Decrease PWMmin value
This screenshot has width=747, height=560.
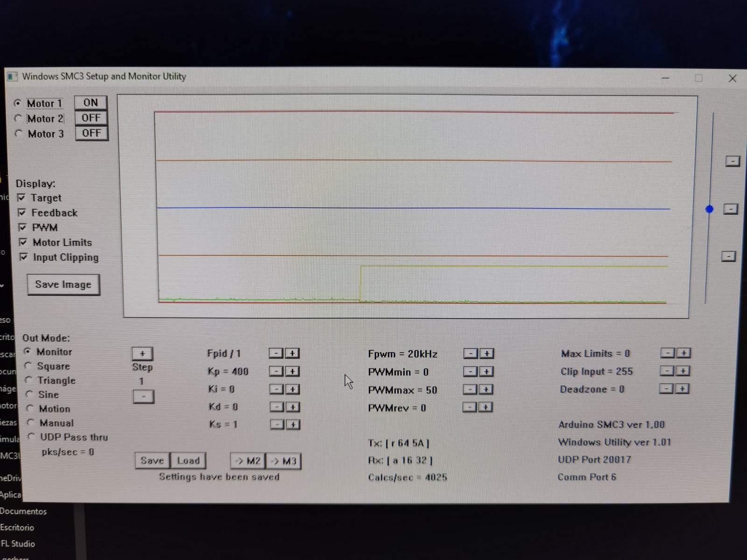(x=470, y=371)
